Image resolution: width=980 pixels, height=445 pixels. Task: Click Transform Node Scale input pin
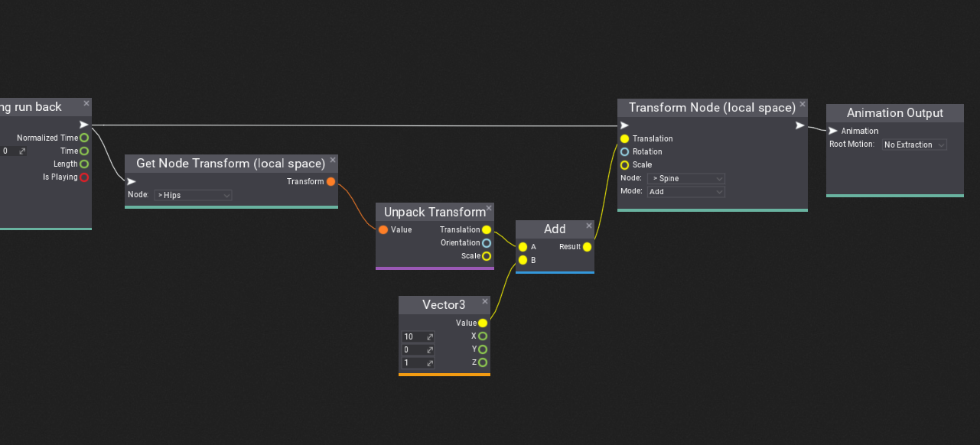pos(624,164)
